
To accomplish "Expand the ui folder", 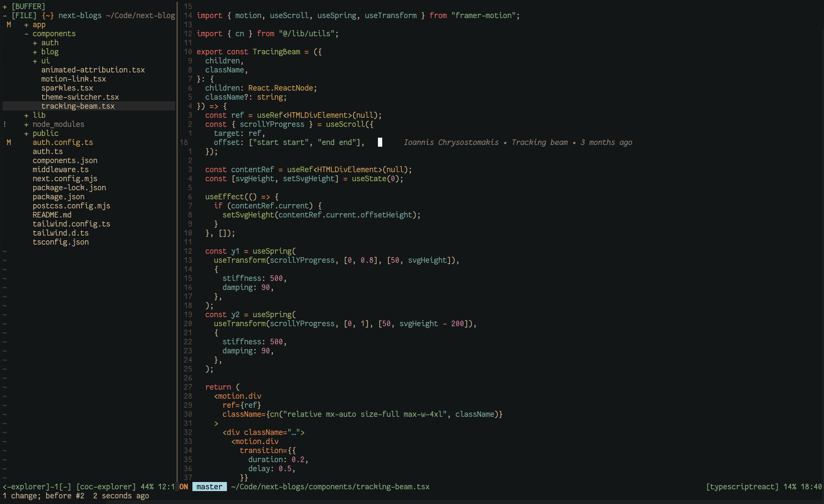I will tap(35, 61).
